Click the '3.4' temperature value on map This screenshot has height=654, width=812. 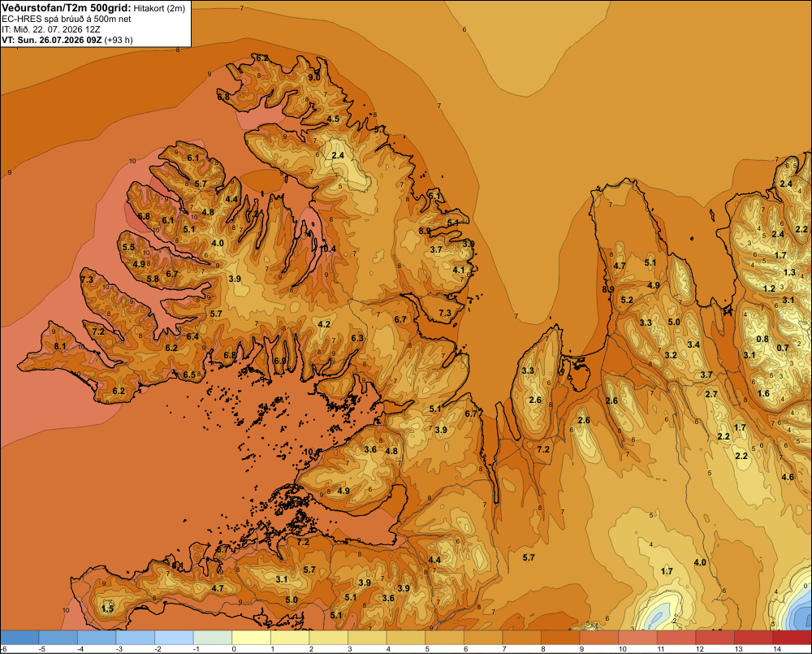(693, 344)
